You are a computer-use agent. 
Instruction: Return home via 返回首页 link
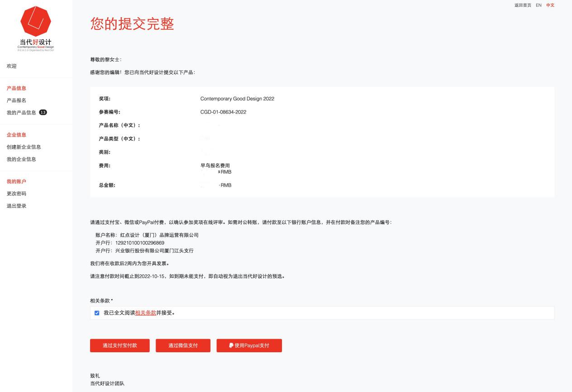coord(523,5)
